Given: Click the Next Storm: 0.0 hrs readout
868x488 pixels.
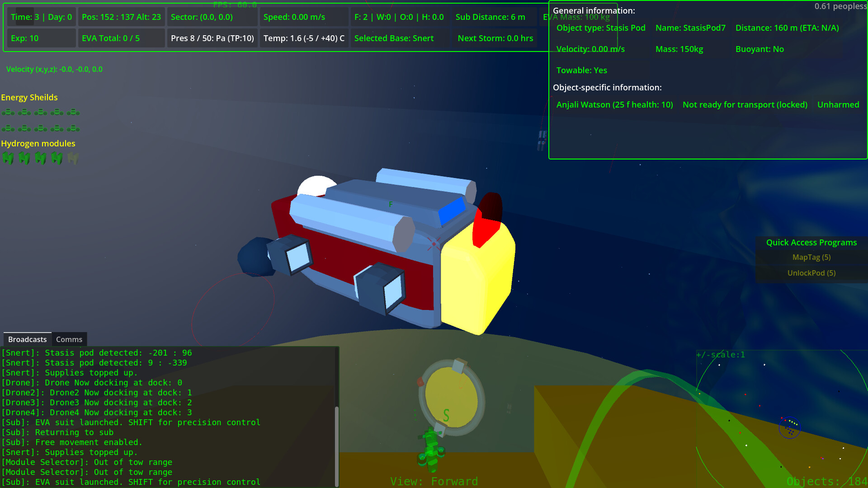Looking at the screenshot, I should 495,38.
